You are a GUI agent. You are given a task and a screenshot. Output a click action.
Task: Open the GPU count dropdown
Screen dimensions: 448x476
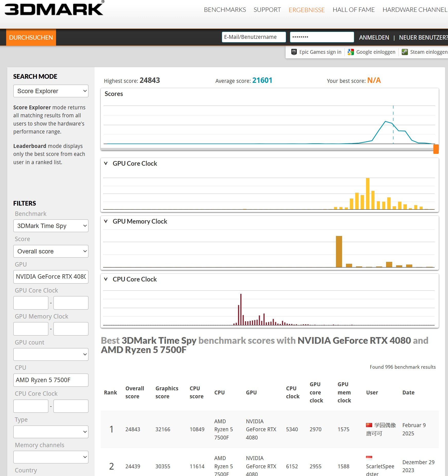click(x=51, y=354)
